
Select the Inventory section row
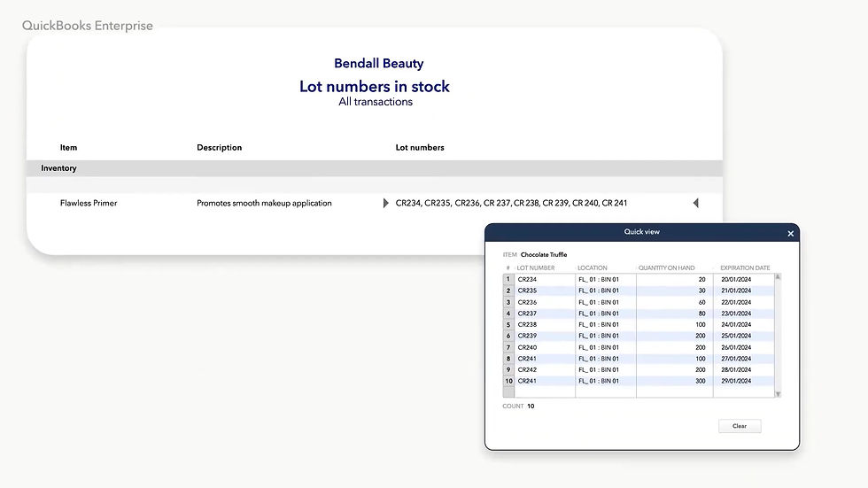[374, 168]
